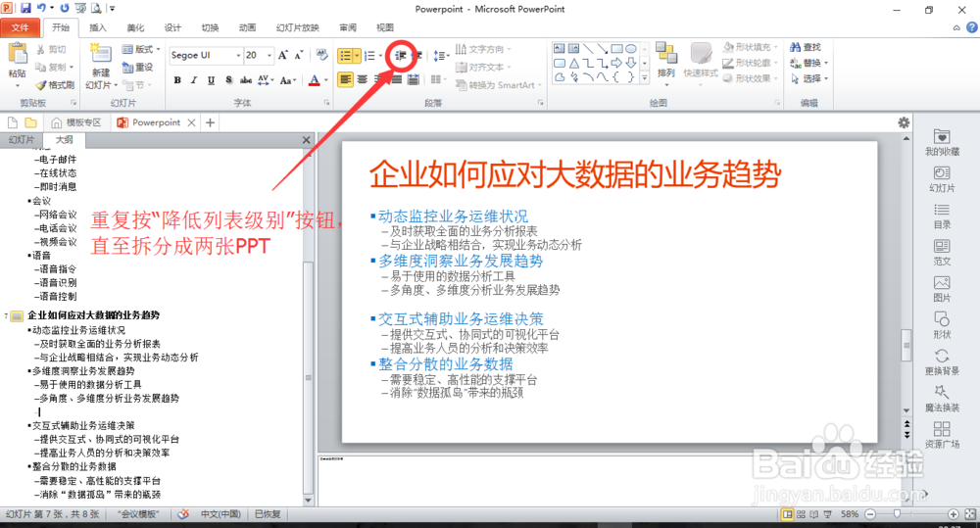Click the settings gear icon above slide

[x=904, y=122]
